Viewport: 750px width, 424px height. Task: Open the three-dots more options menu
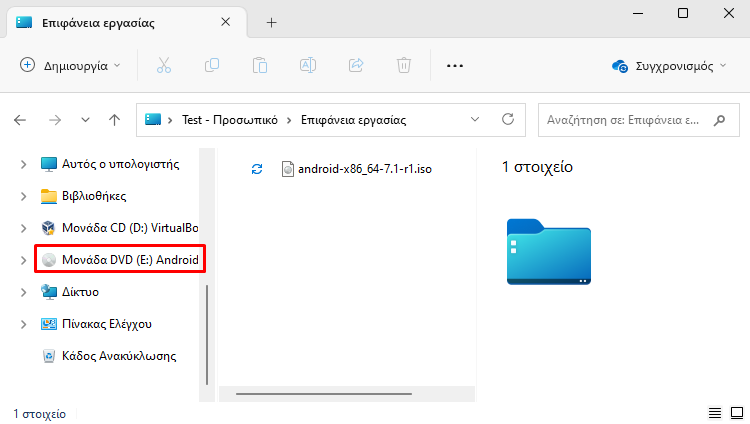tap(454, 66)
